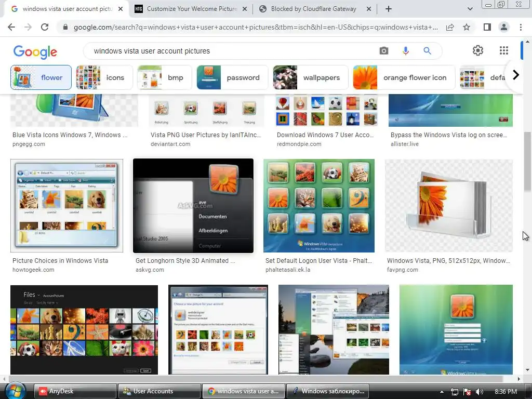The width and height of the screenshot is (532, 399).
Task: Run the search with the magnifier icon
Action: click(427, 51)
